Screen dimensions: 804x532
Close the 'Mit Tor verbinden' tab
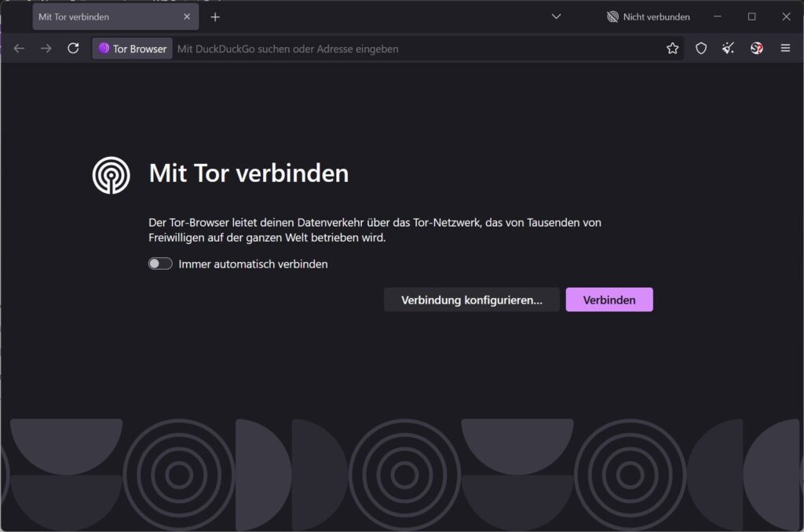coord(187,17)
